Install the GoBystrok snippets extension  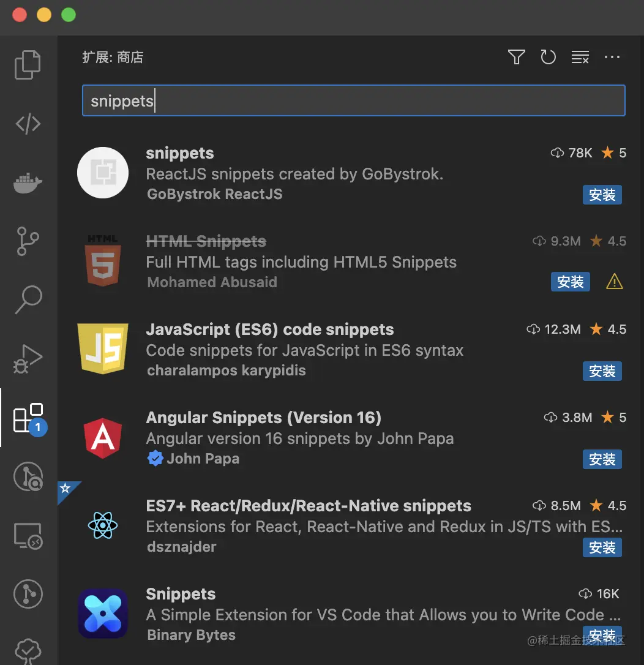click(x=602, y=195)
